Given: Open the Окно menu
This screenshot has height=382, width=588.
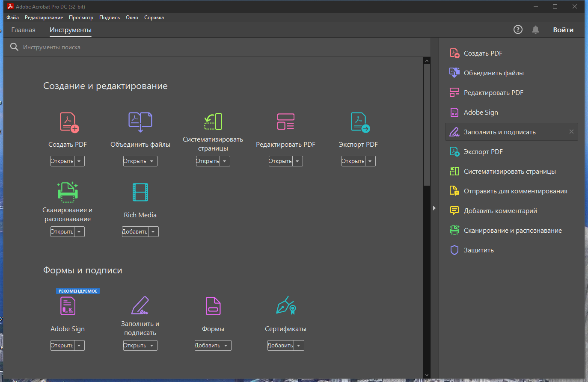Looking at the screenshot, I should coord(132,18).
